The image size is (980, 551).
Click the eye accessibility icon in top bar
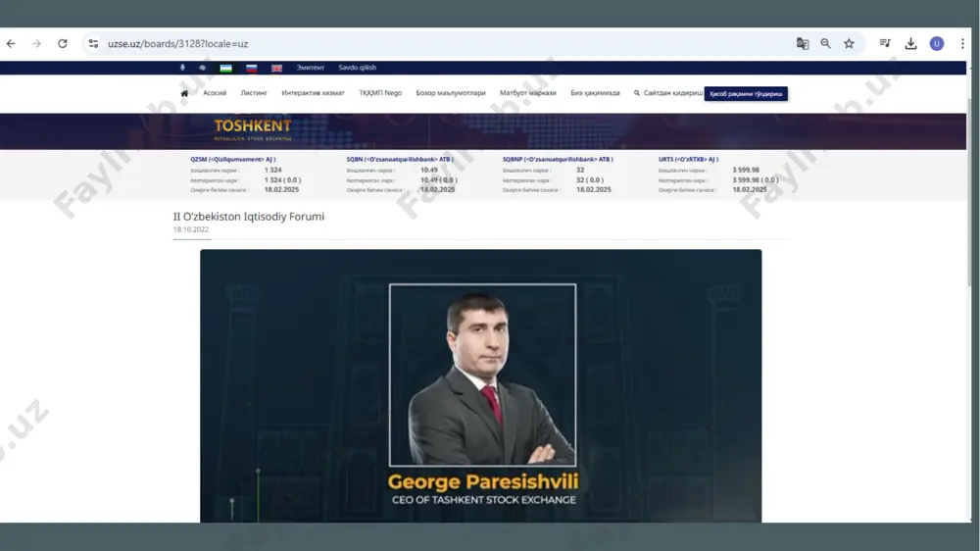[203, 68]
